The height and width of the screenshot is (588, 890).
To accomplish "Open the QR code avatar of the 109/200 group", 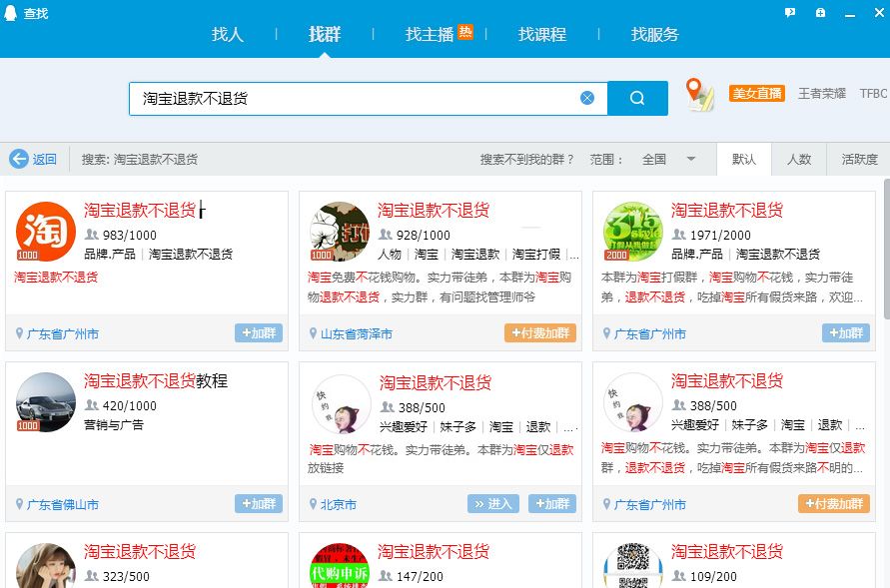I will coord(633,566).
